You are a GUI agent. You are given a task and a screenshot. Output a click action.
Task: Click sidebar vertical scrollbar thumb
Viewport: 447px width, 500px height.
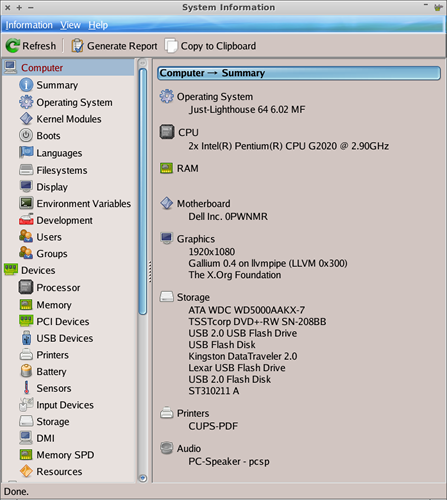[x=143, y=191]
